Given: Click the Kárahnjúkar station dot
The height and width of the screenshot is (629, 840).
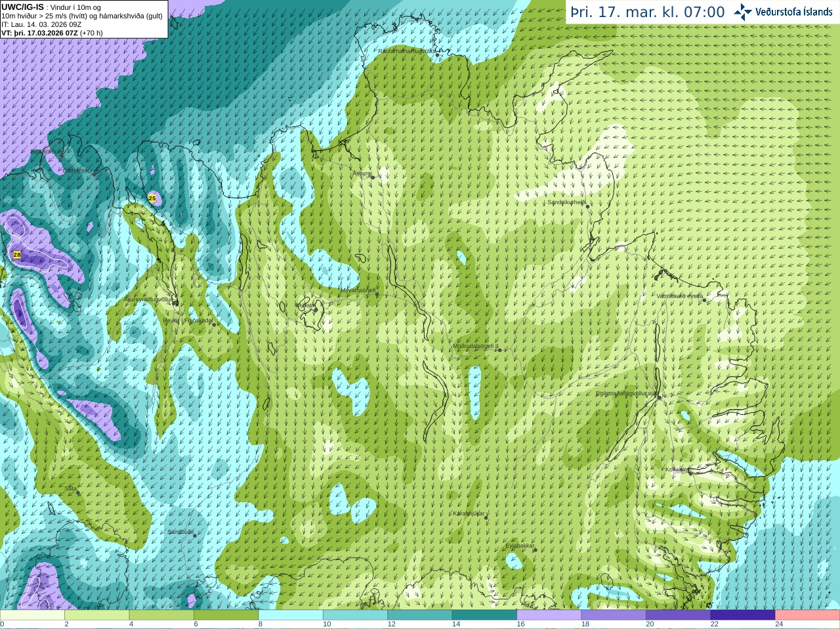Looking at the screenshot, I should coord(486,517).
